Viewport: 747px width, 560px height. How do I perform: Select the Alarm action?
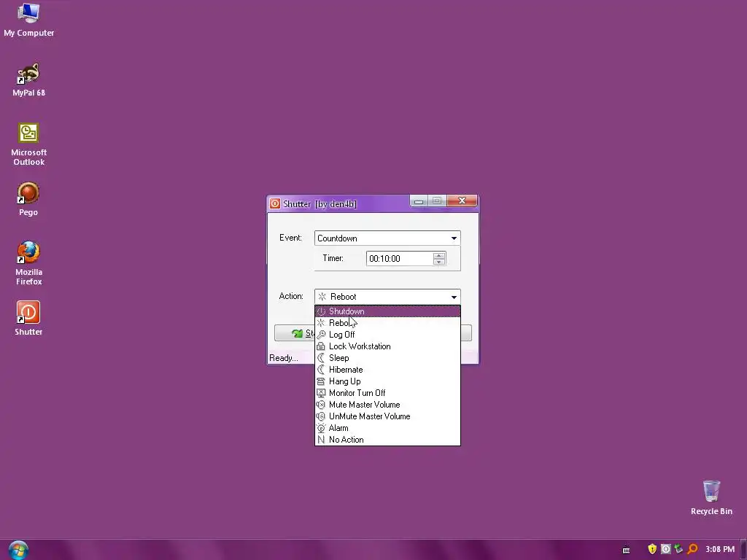coord(387,427)
